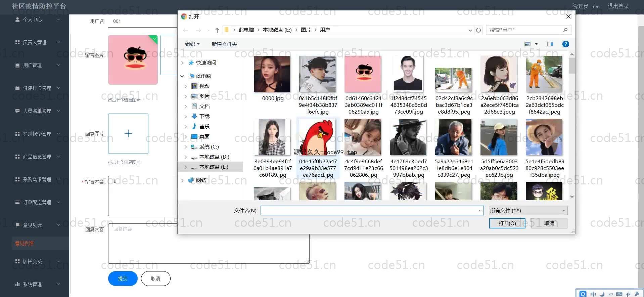This screenshot has height=297, width=644.
Task: Open 桌面 folder in tree
Action: tap(204, 137)
